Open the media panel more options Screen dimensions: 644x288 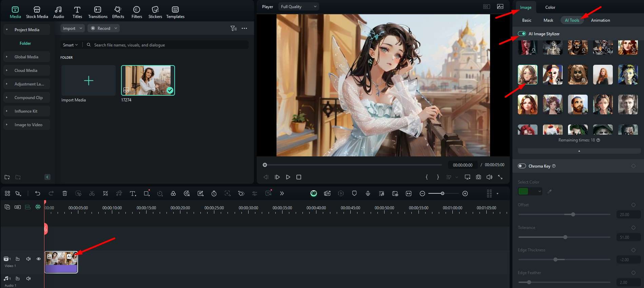[244, 28]
